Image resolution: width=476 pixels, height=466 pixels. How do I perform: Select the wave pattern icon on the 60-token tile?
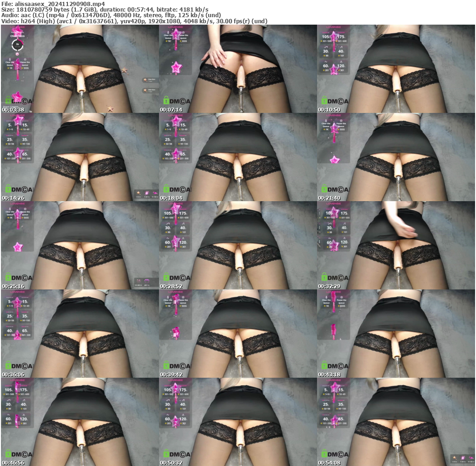pos(325,62)
